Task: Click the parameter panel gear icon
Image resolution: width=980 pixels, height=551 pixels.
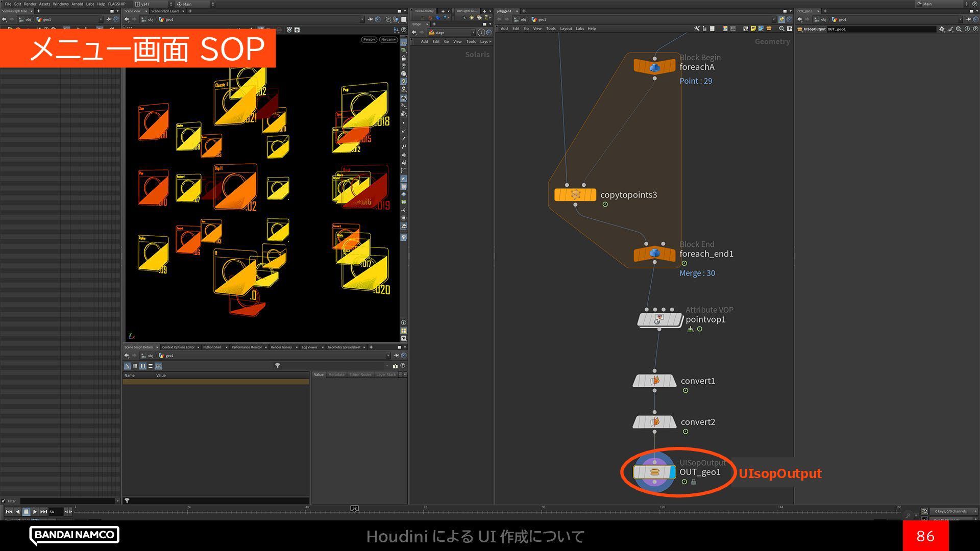Action: tap(942, 29)
